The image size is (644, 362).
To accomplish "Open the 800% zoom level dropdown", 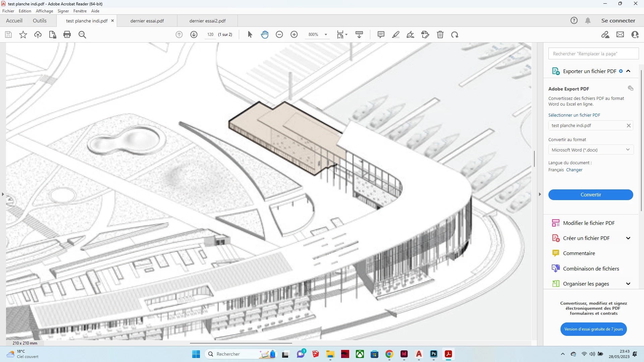I will click(326, 35).
